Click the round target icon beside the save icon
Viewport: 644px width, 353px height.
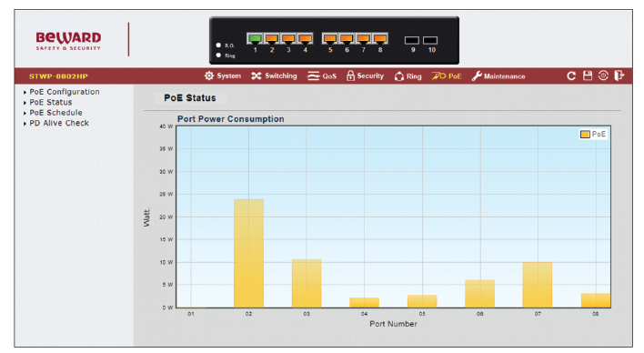coord(603,76)
